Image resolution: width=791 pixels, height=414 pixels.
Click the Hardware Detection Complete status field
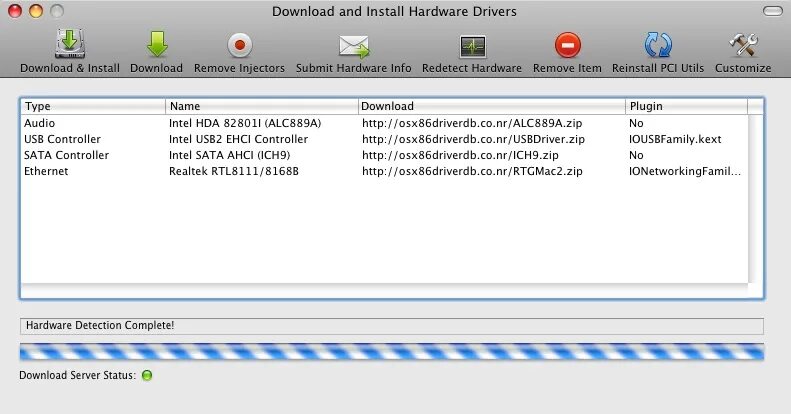[391, 326]
